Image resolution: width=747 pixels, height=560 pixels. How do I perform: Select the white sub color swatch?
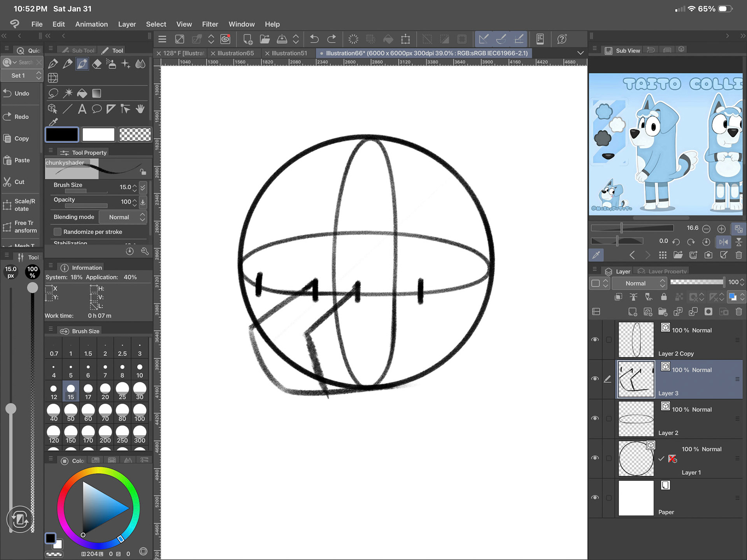tap(98, 135)
